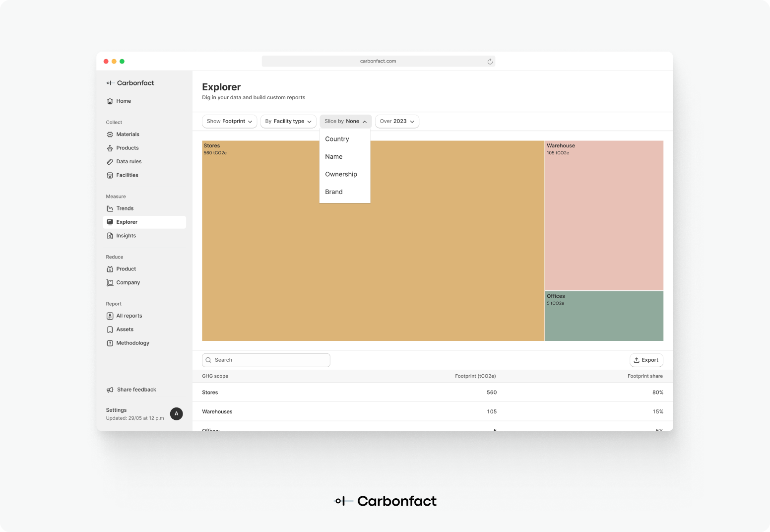This screenshot has width=770, height=532.
Task: Open Settings at the sidebar bottom
Action: pyautogui.click(x=116, y=410)
